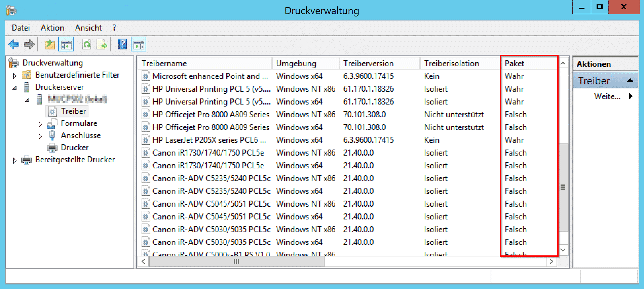Screen dimensions: 644x289
Task: Open the Help toolbar icon
Action: pos(122,44)
